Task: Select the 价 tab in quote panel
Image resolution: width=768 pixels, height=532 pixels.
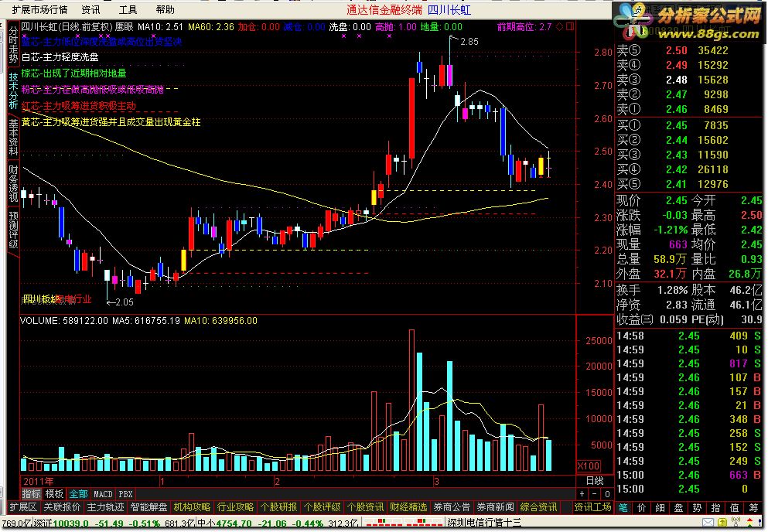Action: (641, 507)
